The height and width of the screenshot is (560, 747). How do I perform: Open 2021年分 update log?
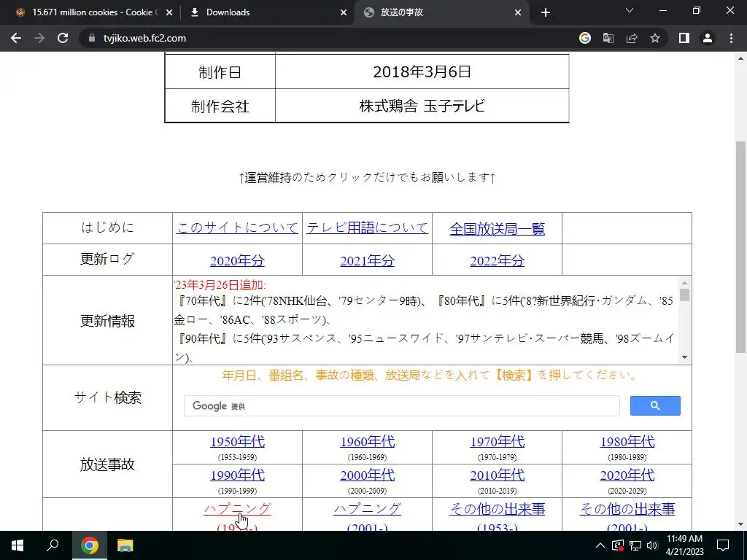tap(368, 260)
